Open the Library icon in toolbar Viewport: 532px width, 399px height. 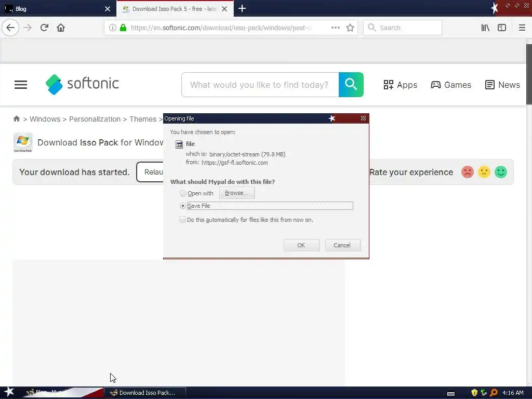coord(485,28)
